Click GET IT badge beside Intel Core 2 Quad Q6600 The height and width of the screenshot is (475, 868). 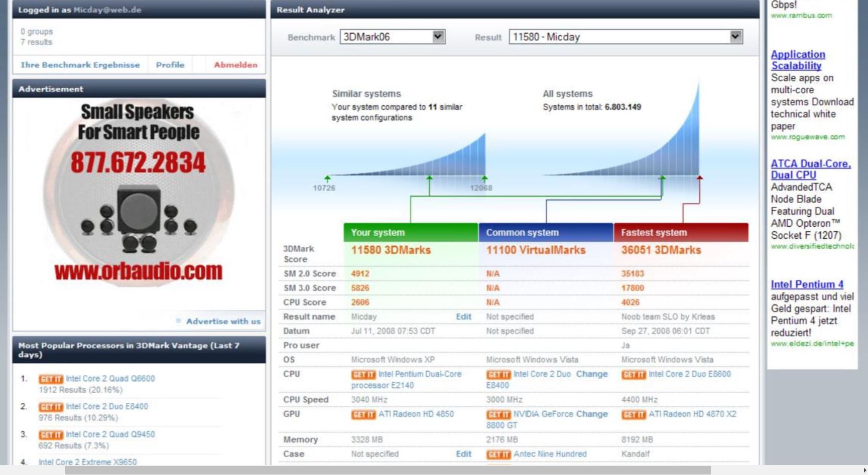coord(51,379)
